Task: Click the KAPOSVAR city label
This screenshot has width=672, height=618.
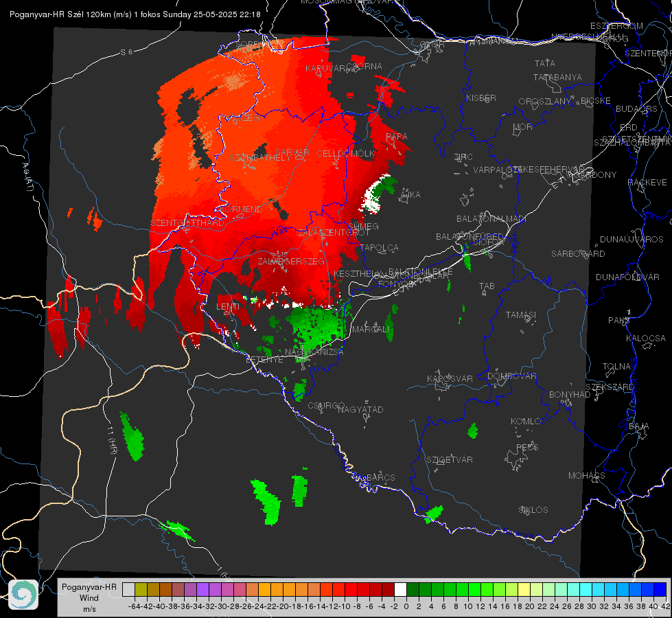Action: [x=450, y=378]
